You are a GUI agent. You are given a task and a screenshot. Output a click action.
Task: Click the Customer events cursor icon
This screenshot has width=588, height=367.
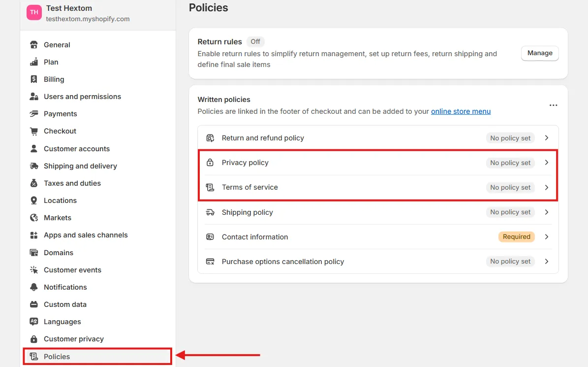tap(34, 270)
